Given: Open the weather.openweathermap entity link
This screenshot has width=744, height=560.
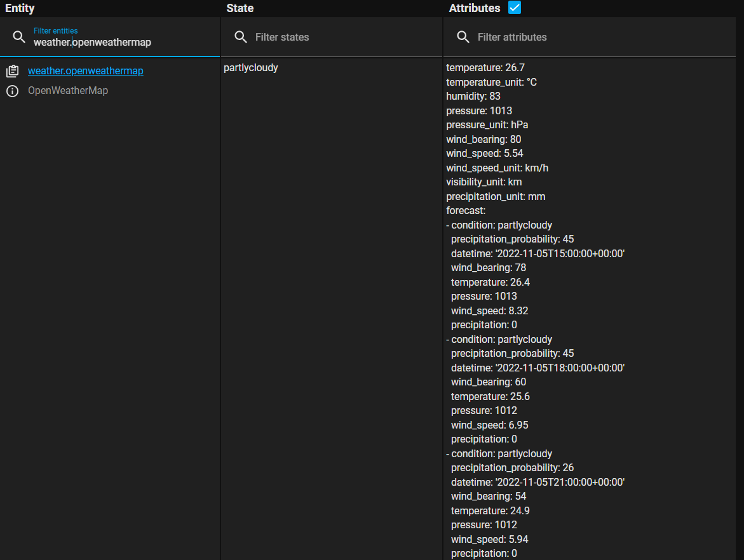Looking at the screenshot, I should (85, 70).
